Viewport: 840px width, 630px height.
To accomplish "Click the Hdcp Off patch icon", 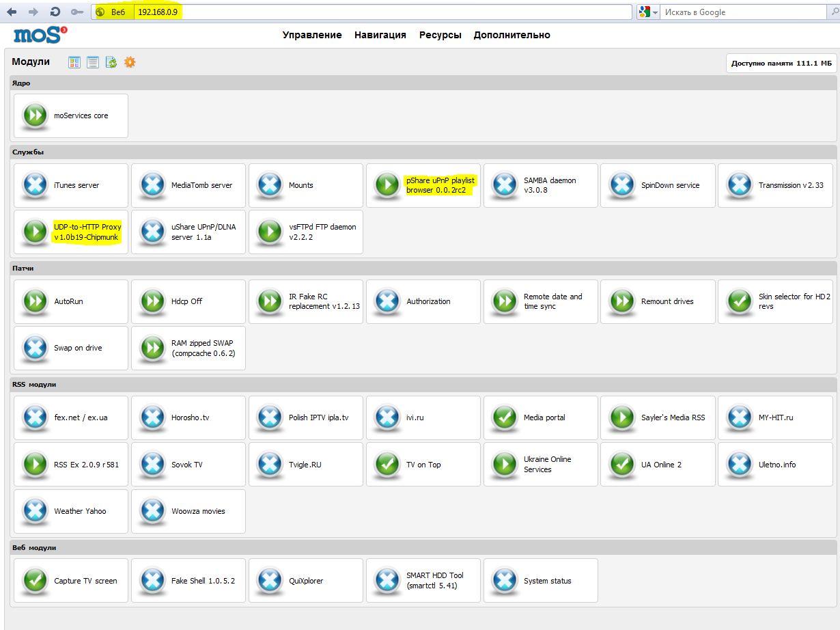I will point(152,301).
